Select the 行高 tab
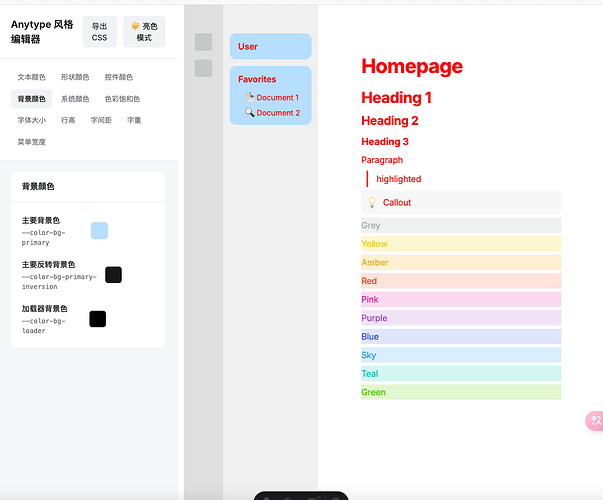Image resolution: width=603 pixels, height=500 pixels. pyautogui.click(x=68, y=120)
